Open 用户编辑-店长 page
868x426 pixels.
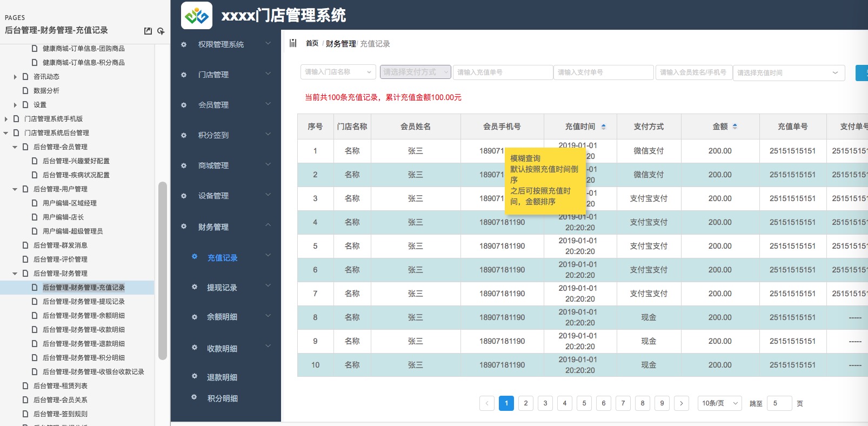tap(63, 217)
